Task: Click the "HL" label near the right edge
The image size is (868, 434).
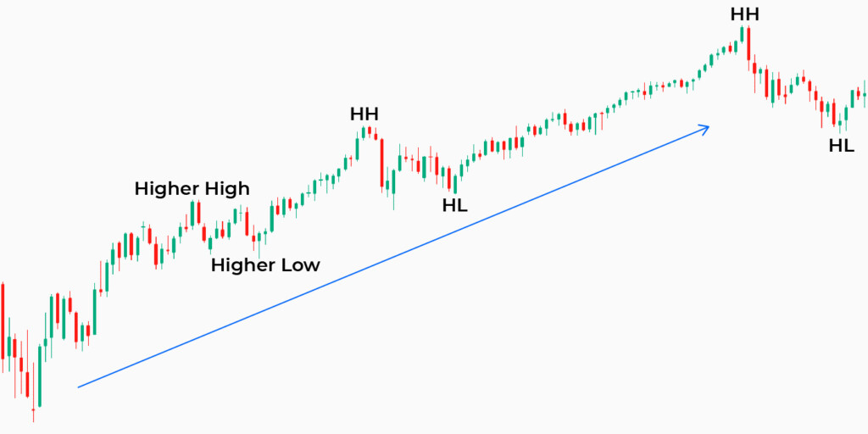Action: [x=842, y=146]
